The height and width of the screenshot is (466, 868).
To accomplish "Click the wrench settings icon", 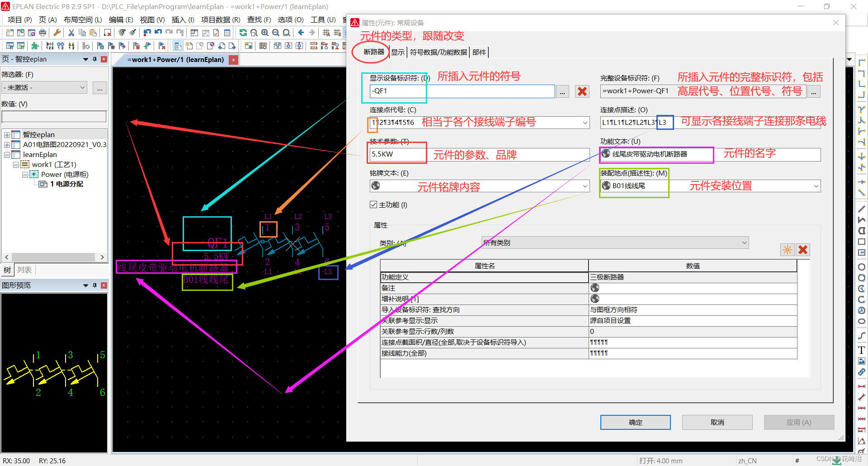I will coord(57,33).
